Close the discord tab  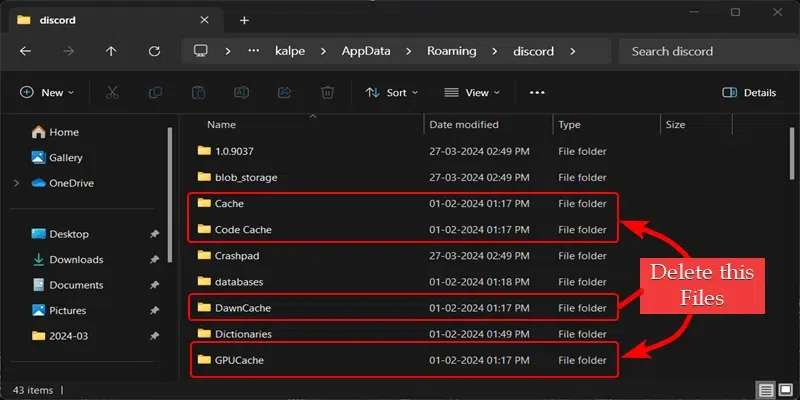(204, 20)
